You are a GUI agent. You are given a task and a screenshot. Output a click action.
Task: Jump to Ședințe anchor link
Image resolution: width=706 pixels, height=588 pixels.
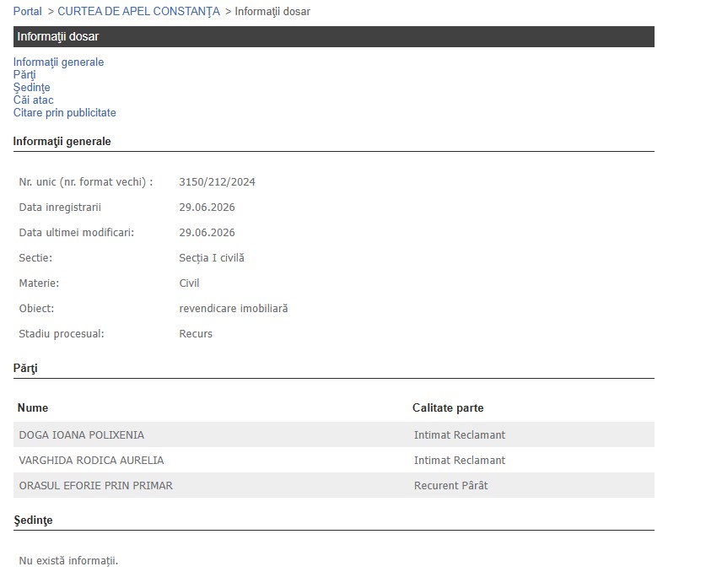(31, 88)
